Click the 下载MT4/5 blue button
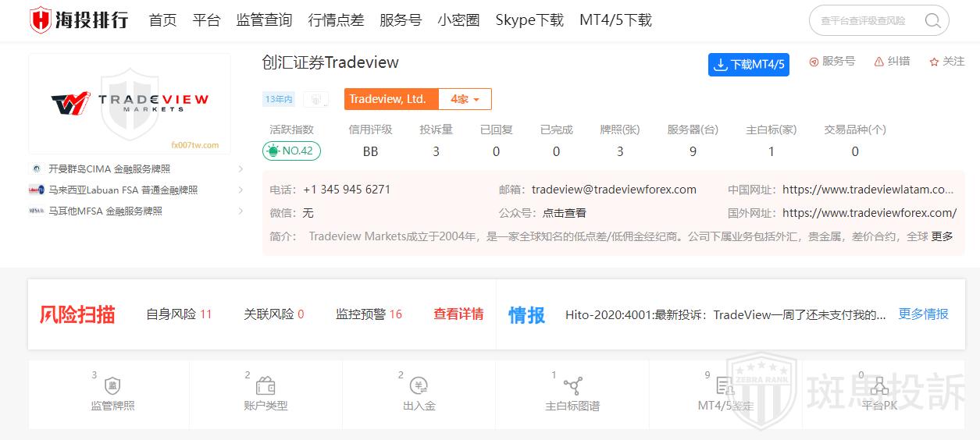The height and width of the screenshot is (440, 980). tap(748, 65)
